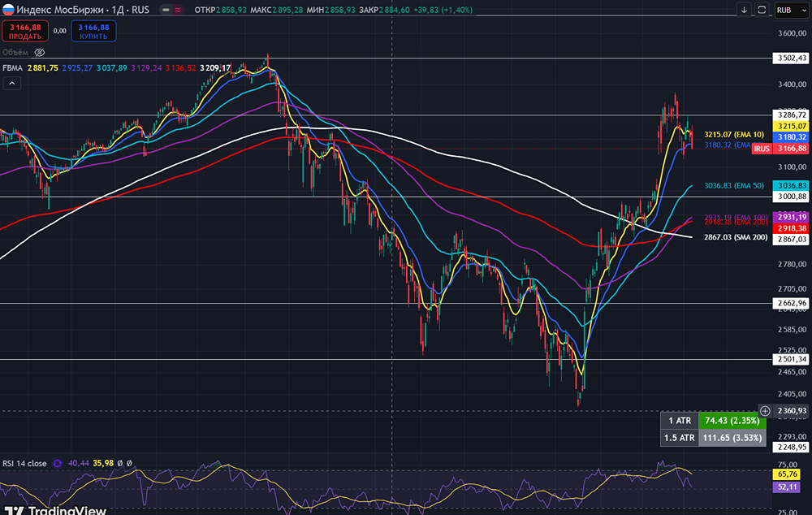Click the red ПРОДАТЬ sell button
The image size is (812, 515).
point(24,31)
